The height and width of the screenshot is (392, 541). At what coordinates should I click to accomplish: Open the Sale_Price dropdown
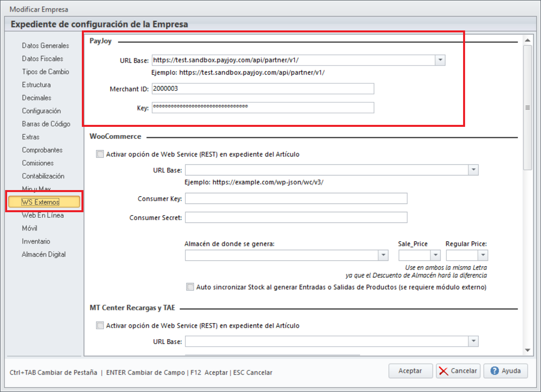coord(435,255)
